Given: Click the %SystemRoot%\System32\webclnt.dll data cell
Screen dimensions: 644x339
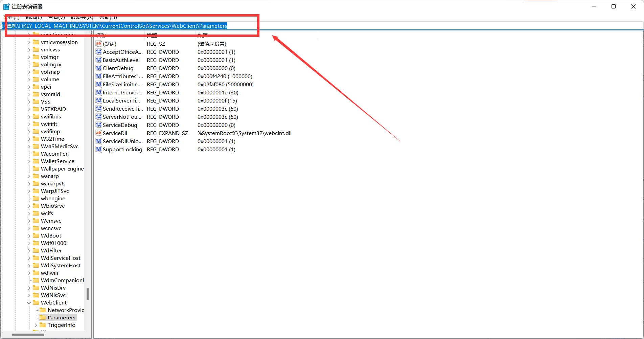Looking at the screenshot, I should coord(245,133).
